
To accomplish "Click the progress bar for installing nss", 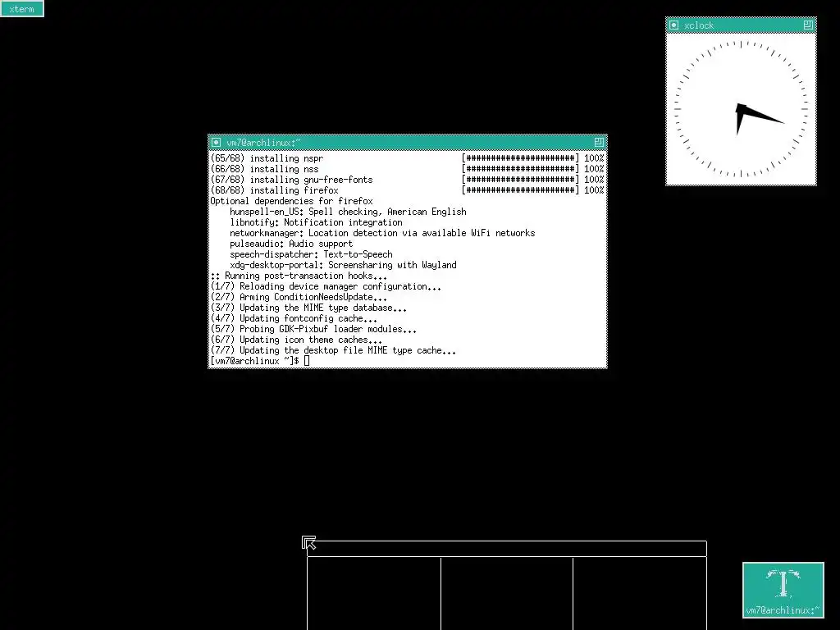I will [x=520, y=169].
